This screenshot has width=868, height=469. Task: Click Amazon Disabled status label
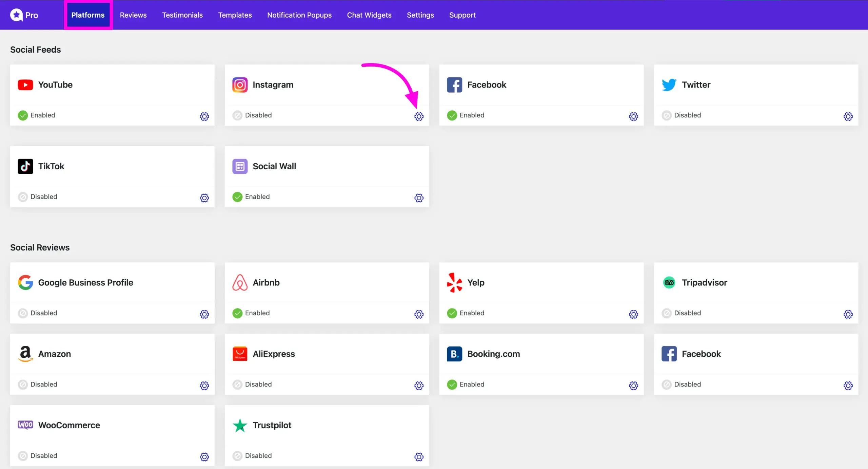[44, 384]
